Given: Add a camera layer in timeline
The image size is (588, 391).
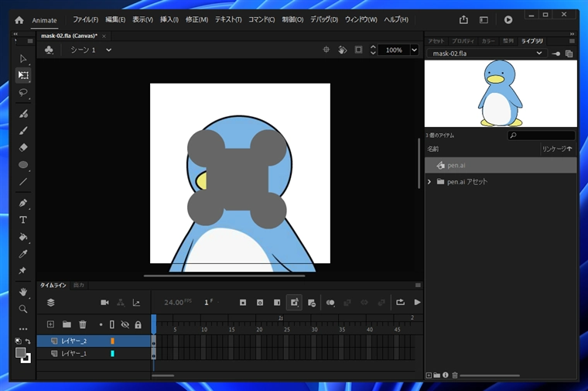Looking at the screenshot, I should (x=104, y=303).
